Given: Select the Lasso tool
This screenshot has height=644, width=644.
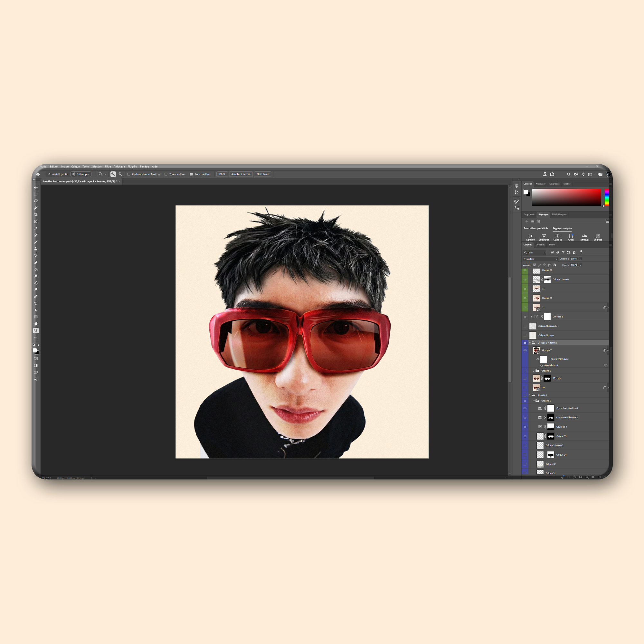Looking at the screenshot, I should (x=36, y=201).
